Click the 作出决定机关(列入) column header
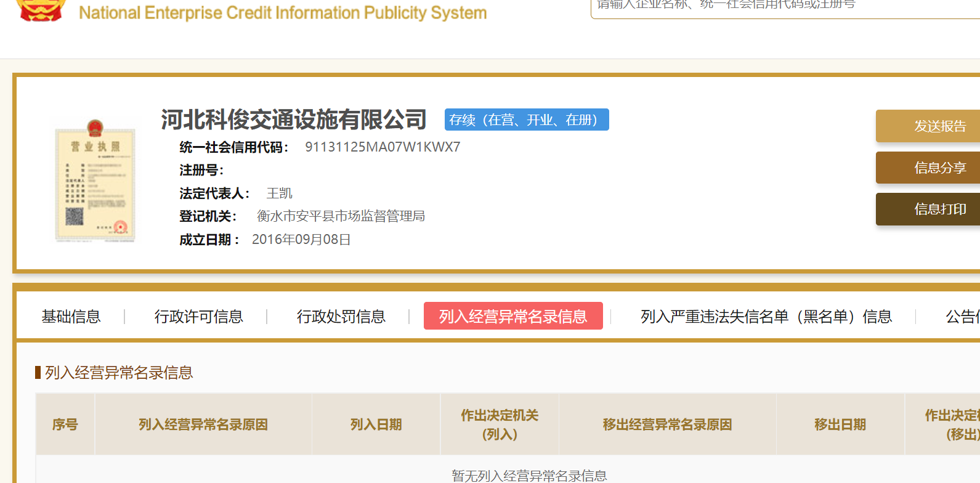This screenshot has width=980, height=483. pos(500,424)
